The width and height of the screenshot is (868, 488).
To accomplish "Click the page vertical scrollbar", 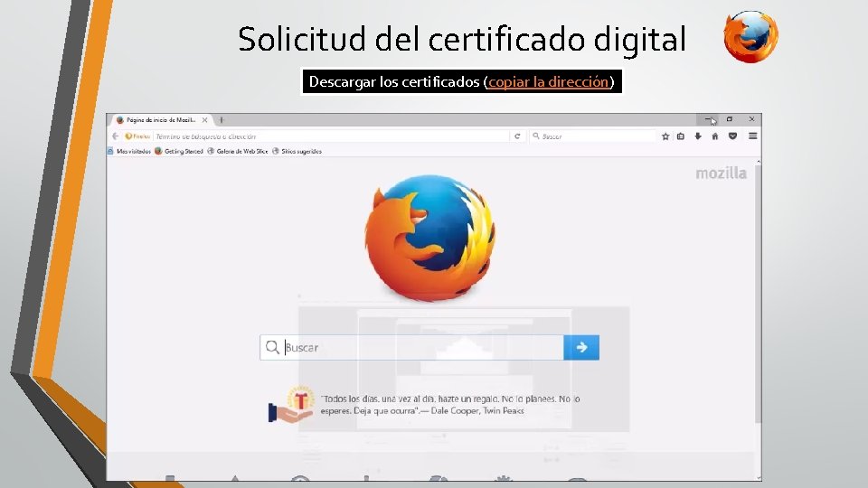I will point(758,293).
